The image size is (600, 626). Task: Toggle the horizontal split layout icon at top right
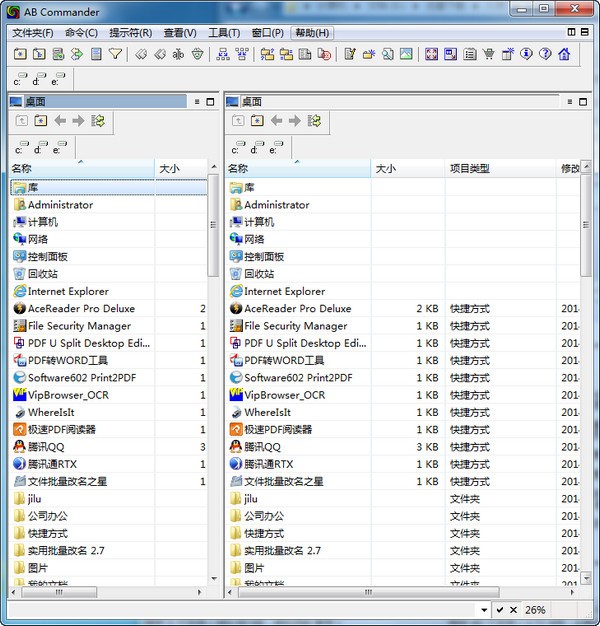(x=584, y=32)
